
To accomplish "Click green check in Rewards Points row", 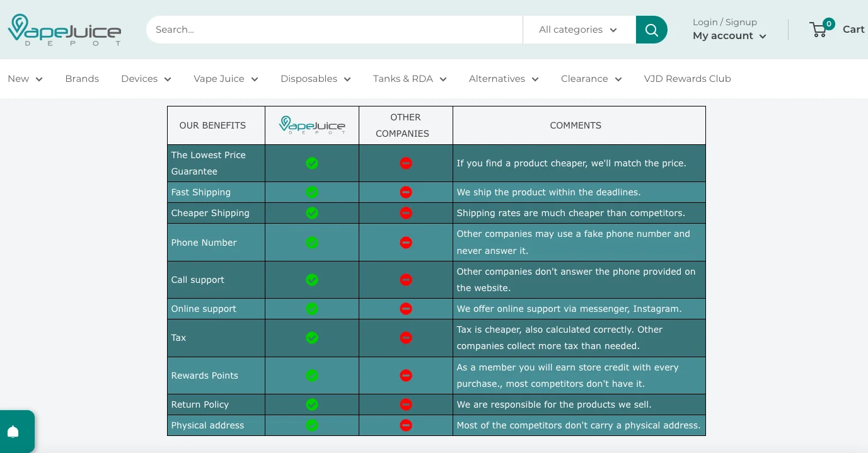I will pyautogui.click(x=312, y=376).
